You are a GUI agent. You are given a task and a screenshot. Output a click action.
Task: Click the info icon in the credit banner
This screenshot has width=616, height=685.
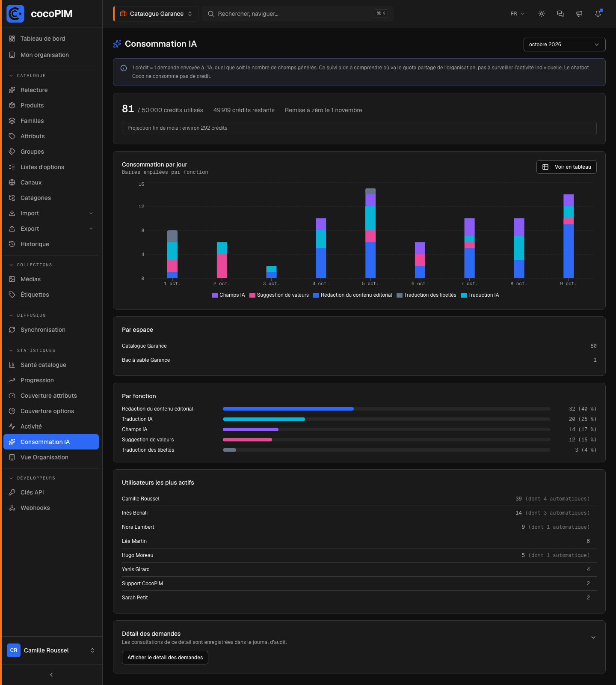click(x=124, y=68)
